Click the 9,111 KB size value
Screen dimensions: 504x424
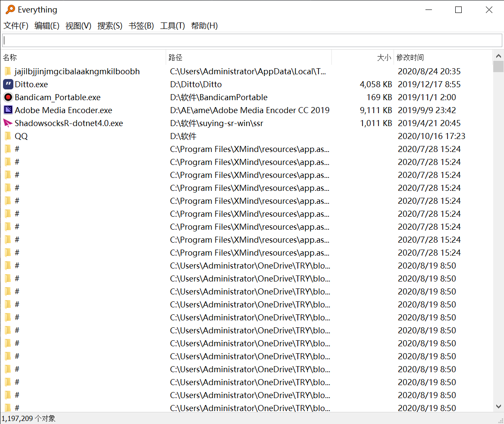[376, 111]
